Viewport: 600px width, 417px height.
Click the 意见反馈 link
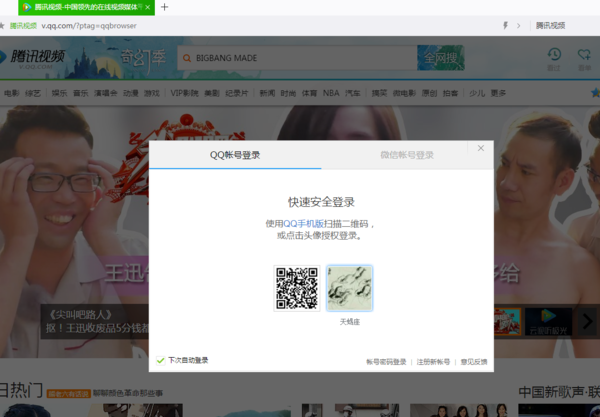tap(474, 362)
